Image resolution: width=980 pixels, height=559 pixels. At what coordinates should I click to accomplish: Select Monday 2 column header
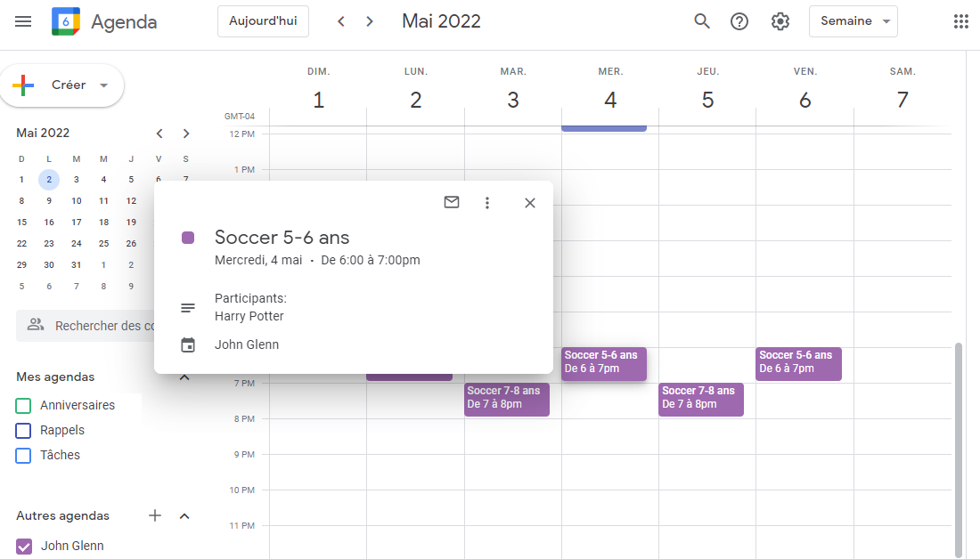[x=416, y=89]
